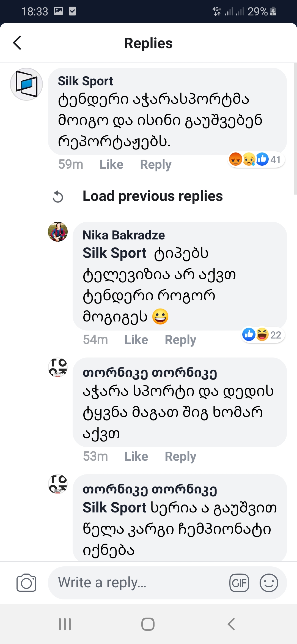This screenshot has width=297, height=644.
Task: Like Nika Bakradze's reply
Action: click(x=136, y=340)
